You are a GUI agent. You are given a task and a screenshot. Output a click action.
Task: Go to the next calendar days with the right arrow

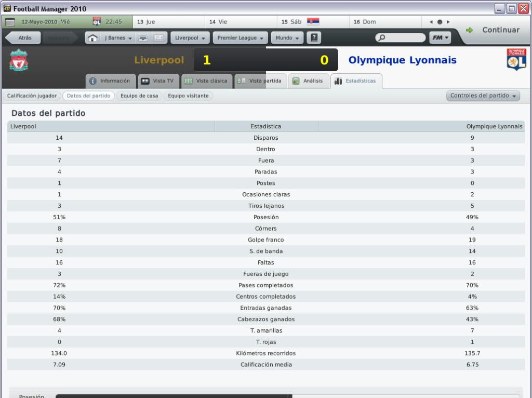[448, 22]
